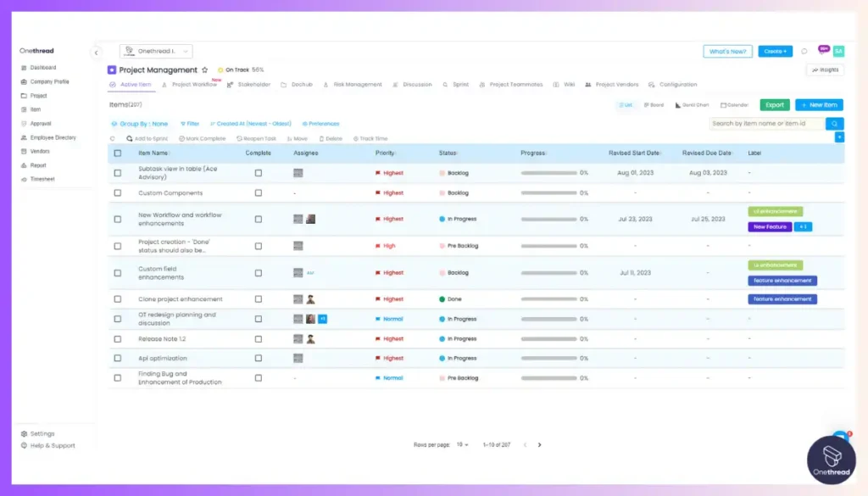
Task: Switch to the Project Teammates tab
Action: 511,85
